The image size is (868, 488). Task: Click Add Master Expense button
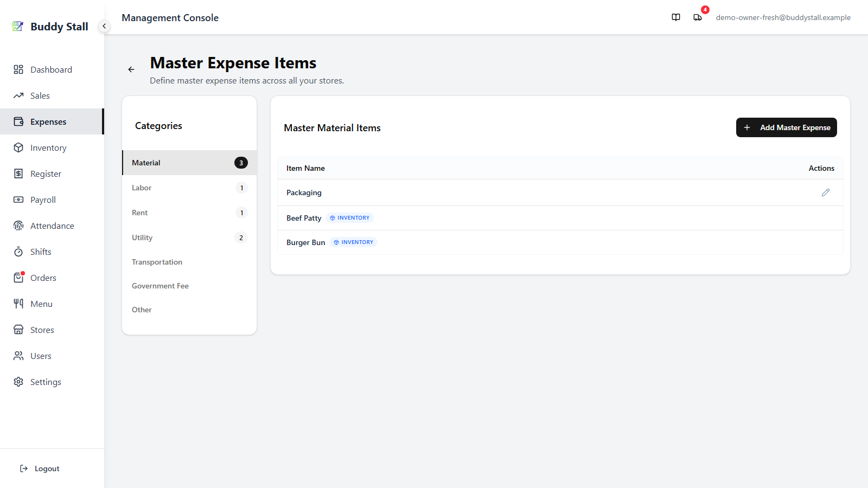[786, 127]
